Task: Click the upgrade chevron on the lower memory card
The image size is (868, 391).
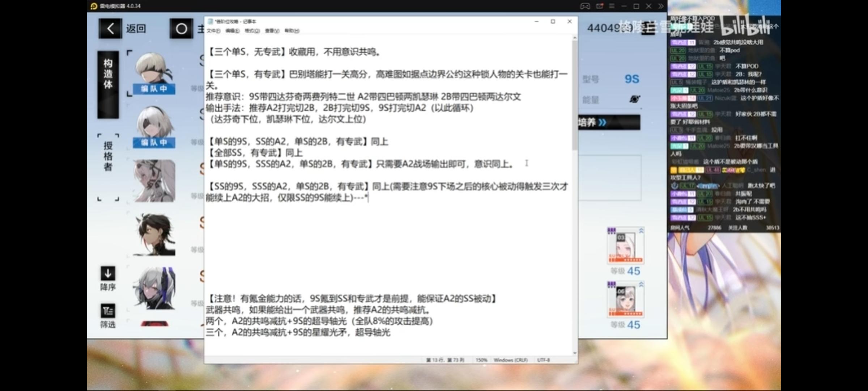Action: 641,285
